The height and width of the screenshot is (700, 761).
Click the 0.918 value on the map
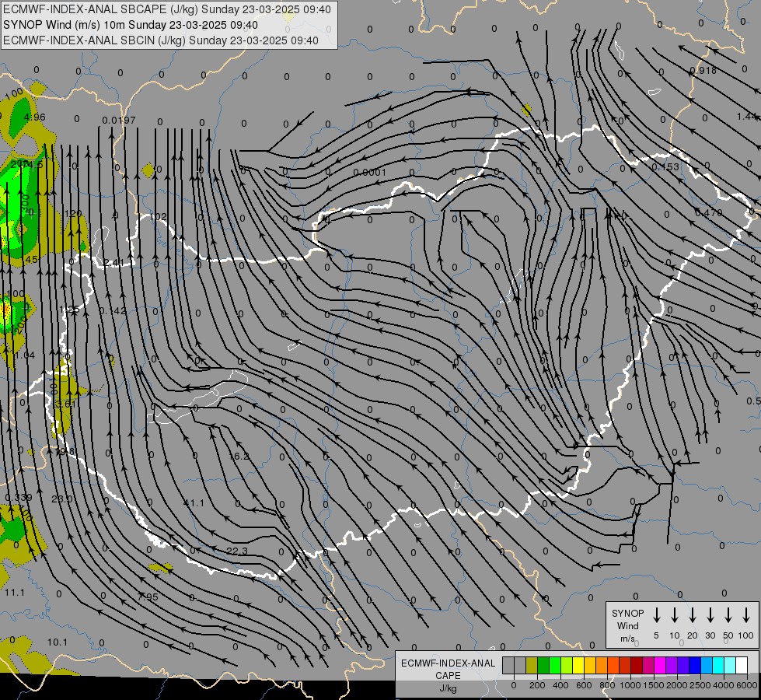pos(703,71)
